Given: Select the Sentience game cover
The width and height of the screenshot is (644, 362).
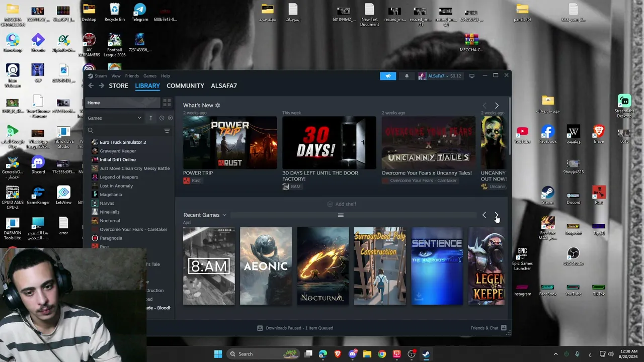Looking at the screenshot, I should (437, 266).
